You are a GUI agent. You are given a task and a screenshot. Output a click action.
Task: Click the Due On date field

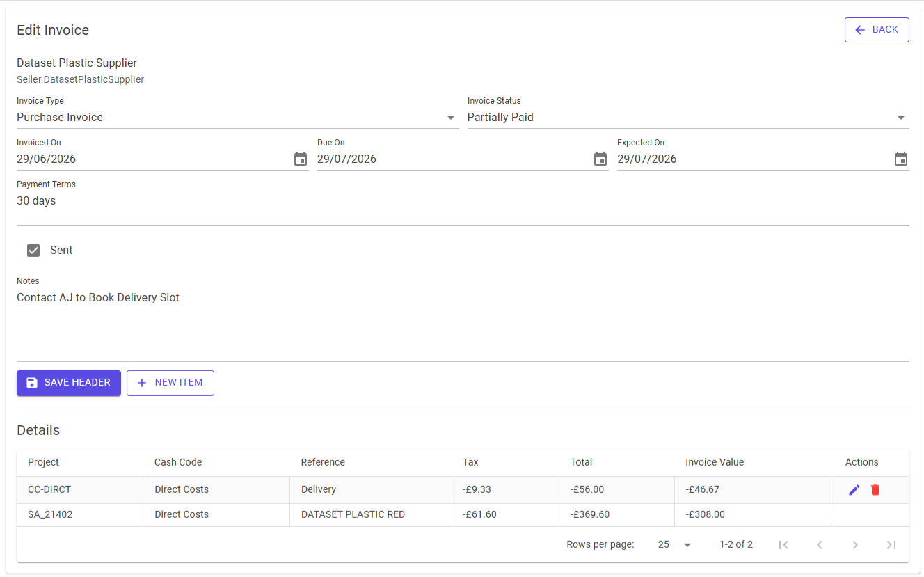click(454, 159)
